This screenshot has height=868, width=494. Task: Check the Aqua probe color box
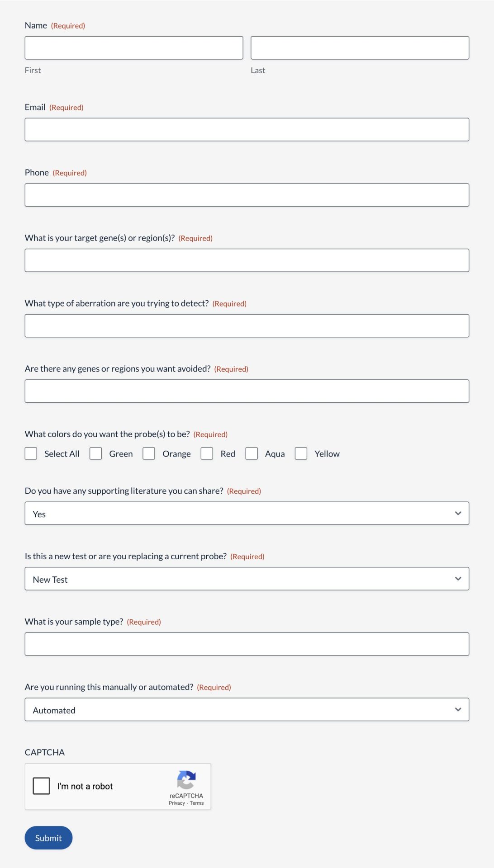pos(252,453)
